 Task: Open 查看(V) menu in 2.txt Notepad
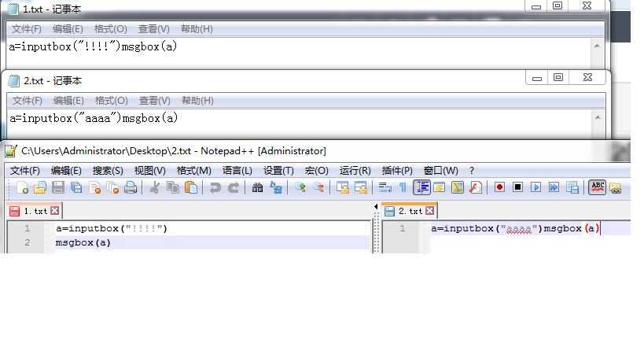click(154, 101)
